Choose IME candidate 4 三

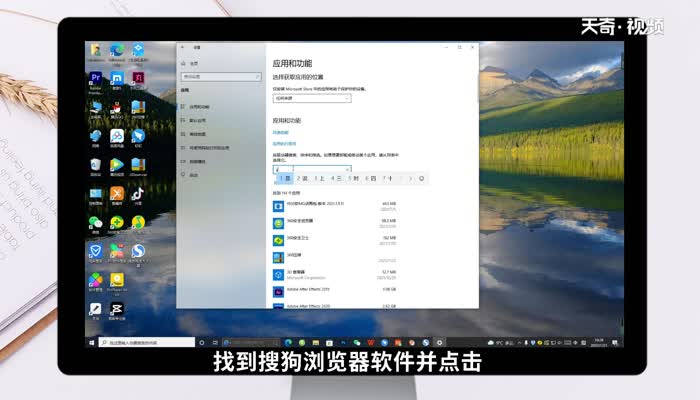tap(336, 179)
